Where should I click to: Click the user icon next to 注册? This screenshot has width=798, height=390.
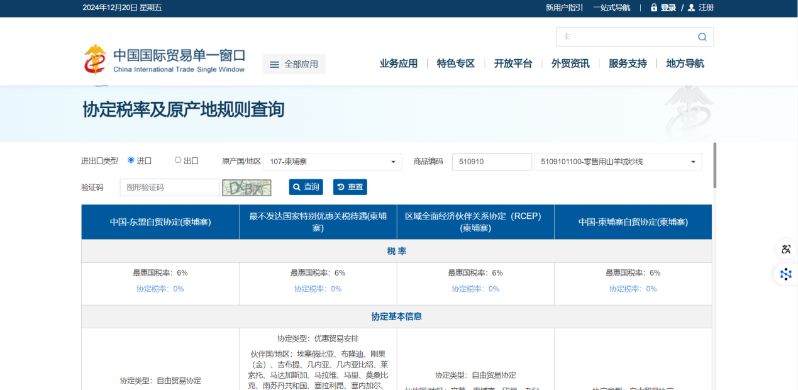coord(691,8)
